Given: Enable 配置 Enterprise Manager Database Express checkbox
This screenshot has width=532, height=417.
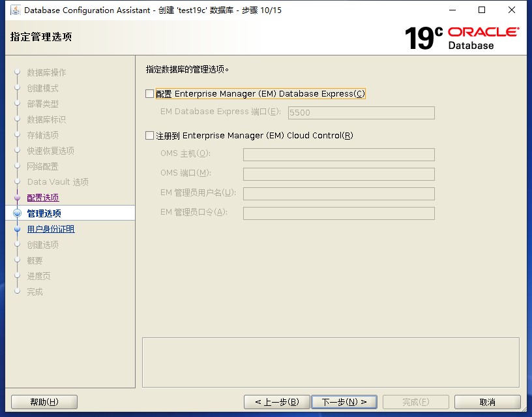Looking at the screenshot, I should tap(150, 94).
